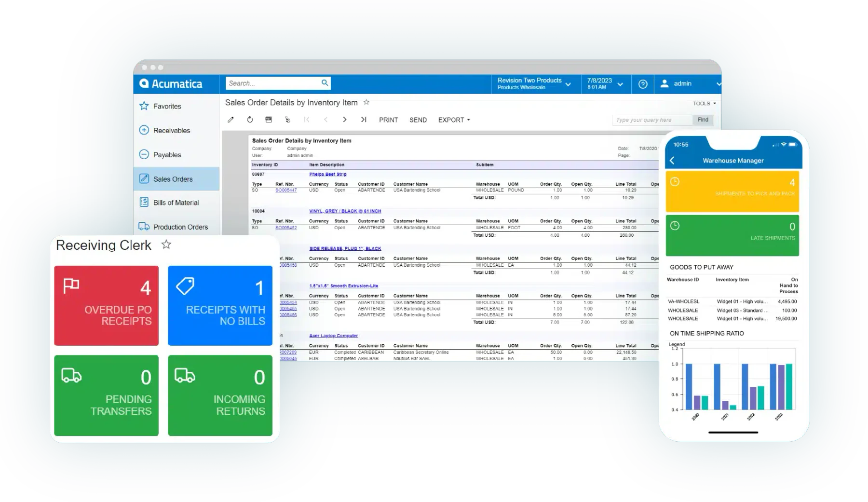Go to first page of report
The height and width of the screenshot is (502, 868).
pos(307,120)
